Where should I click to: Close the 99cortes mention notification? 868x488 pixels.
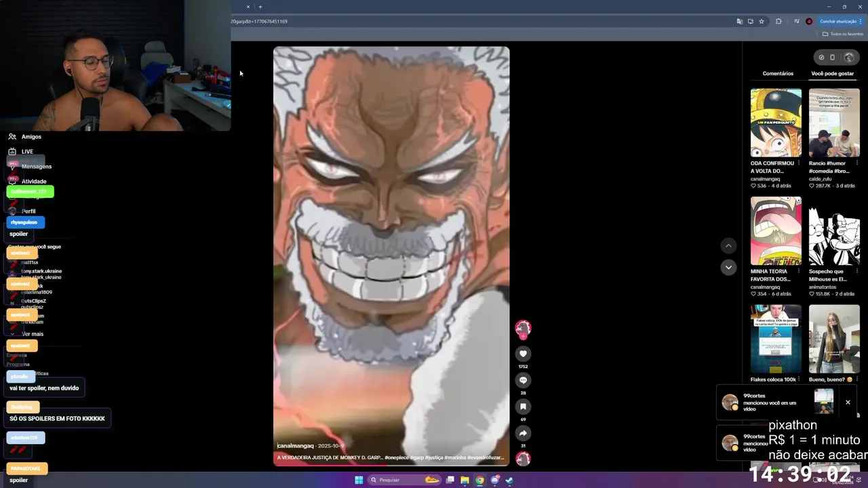848,403
